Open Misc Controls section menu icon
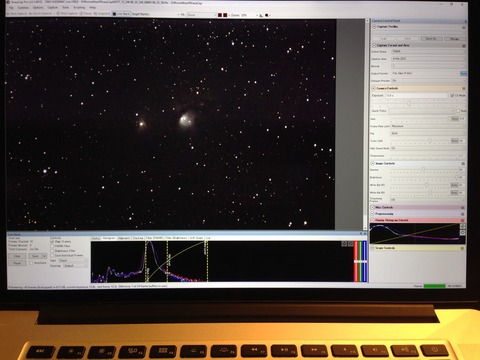Viewport: 480px width, 360px height. point(463,208)
